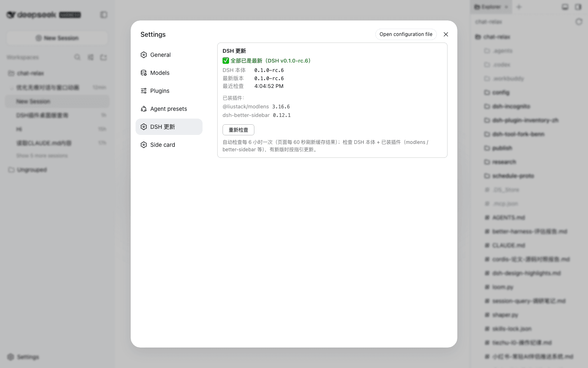Expand the schedule-proto folder in Explorer
Viewport: 588px width, 368px height.
point(529,176)
